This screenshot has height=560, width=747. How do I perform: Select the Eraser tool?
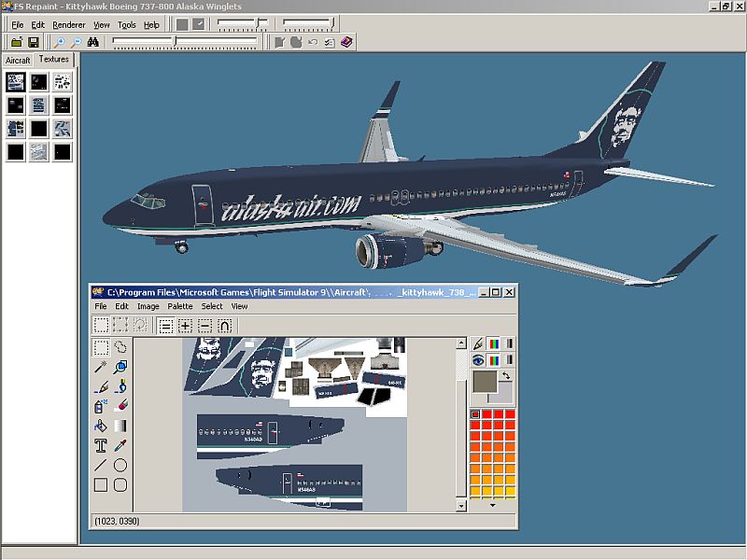tap(120, 406)
